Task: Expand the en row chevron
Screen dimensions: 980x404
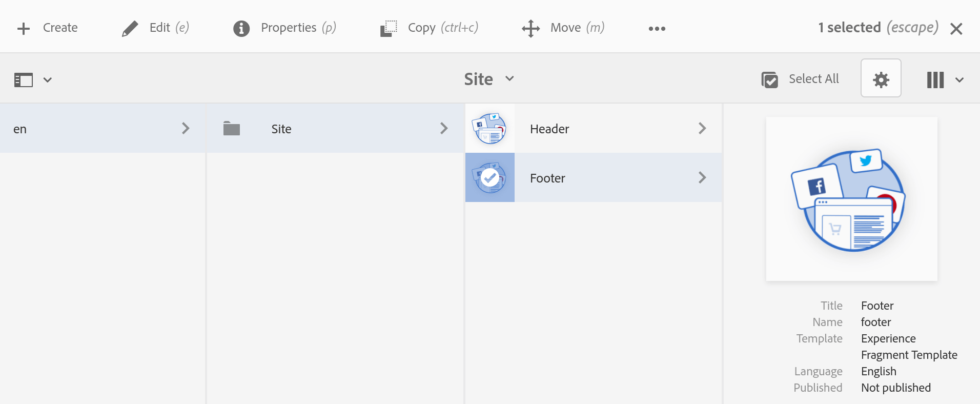Action: click(186, 128)
